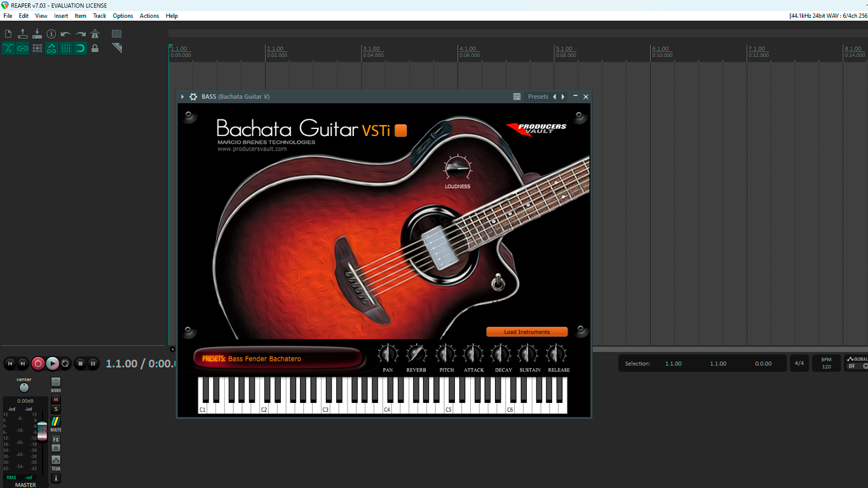Click the red Record button

pyautogui.click(x=38, y=363)
